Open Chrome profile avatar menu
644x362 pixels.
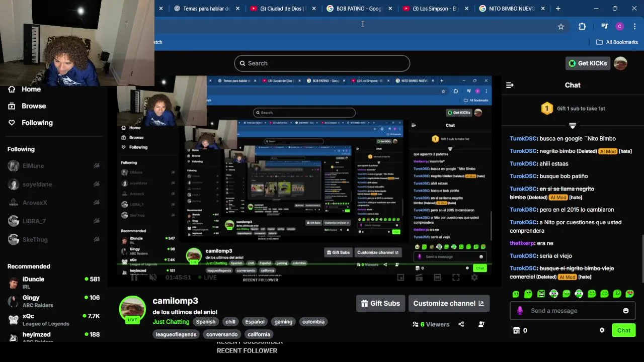point(620,27)
